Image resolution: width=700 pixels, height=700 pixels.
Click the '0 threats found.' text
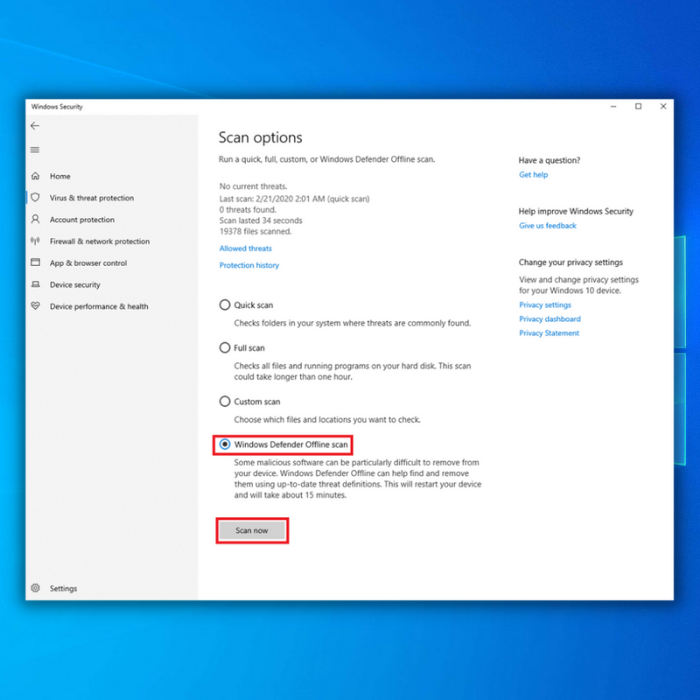248,209
